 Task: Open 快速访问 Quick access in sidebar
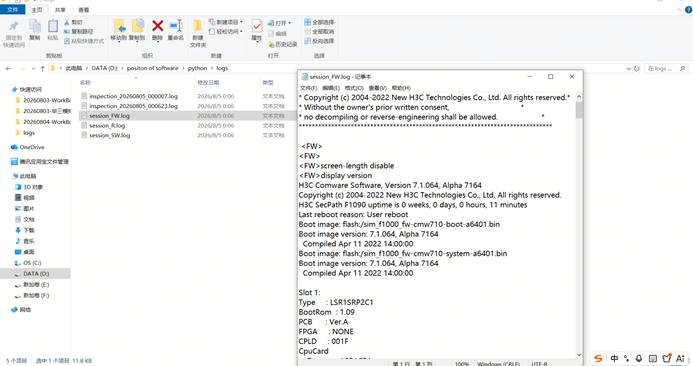tap(30, 89)
